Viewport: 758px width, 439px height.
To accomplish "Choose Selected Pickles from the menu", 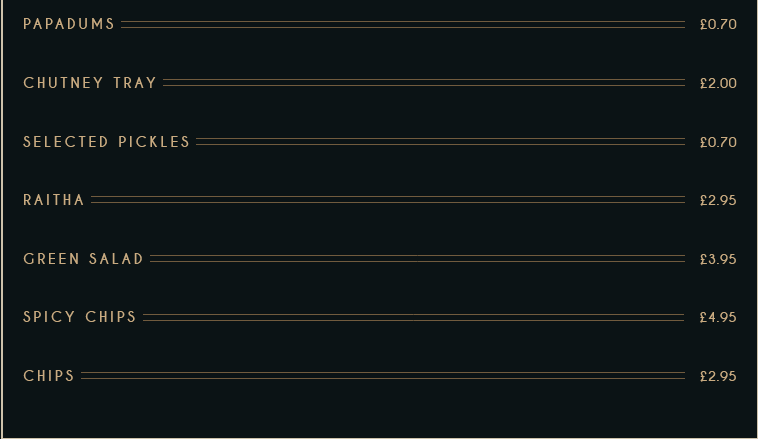I will 106,142.
